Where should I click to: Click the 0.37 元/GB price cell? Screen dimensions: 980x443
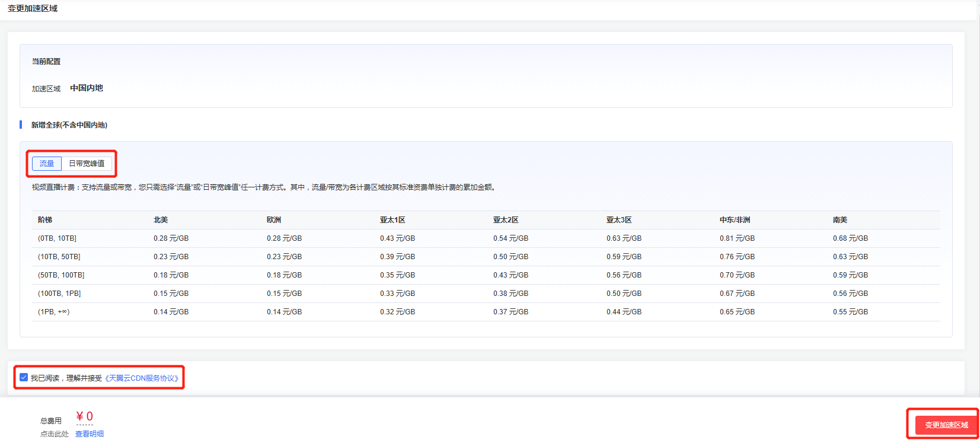click(511, 312)
